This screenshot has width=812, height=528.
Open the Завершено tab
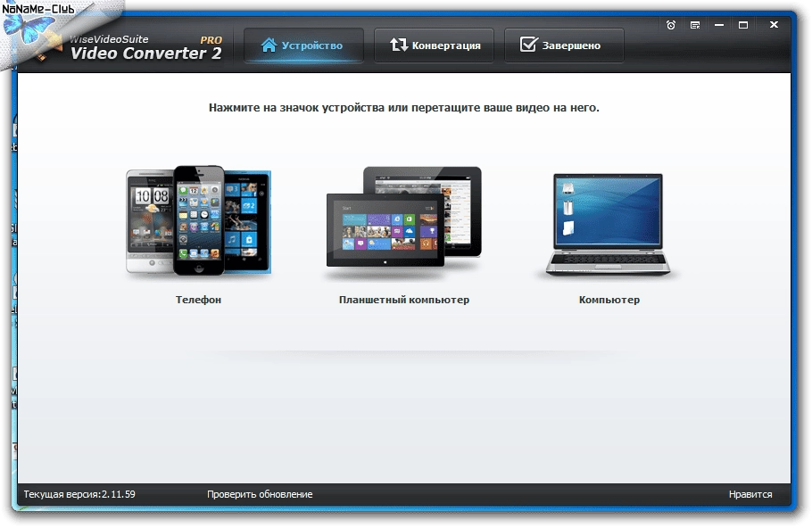click(x=564, y=45)
